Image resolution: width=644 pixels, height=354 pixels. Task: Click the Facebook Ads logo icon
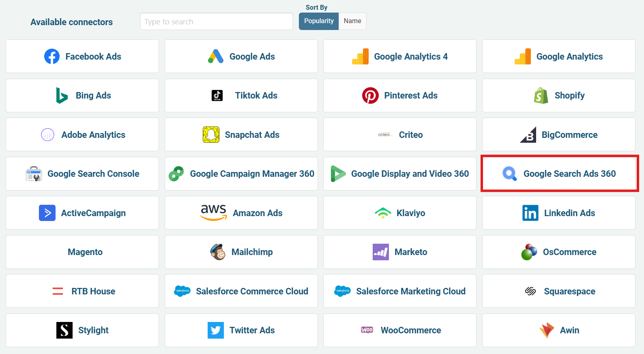pos(52,56)
